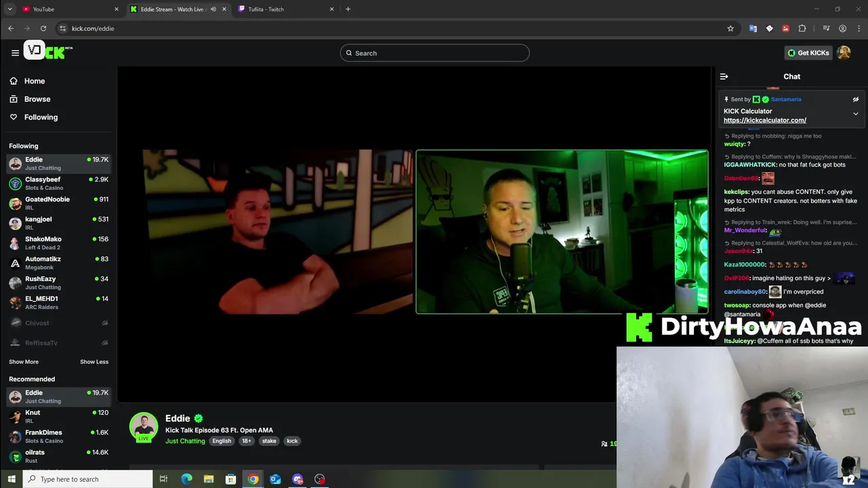Click the English tag
Viewport: 868px width, 488px height.
[x=222, y=441]
